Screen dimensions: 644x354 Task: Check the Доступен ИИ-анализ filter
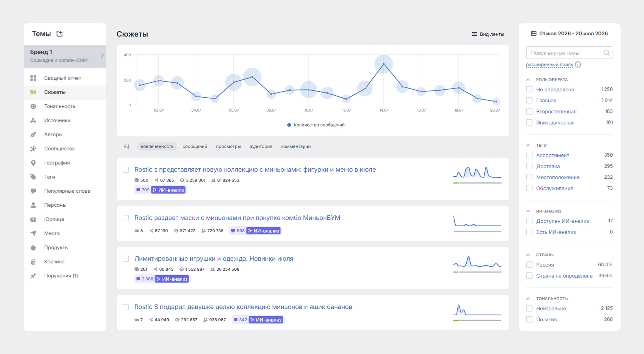[x=529, y=221]
